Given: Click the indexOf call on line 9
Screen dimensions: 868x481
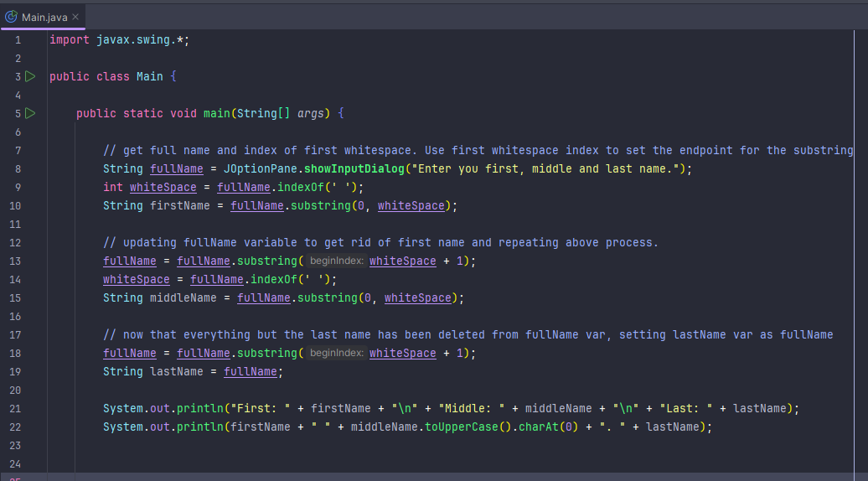Looking at the screenshot, I should (x=301, y=187).
